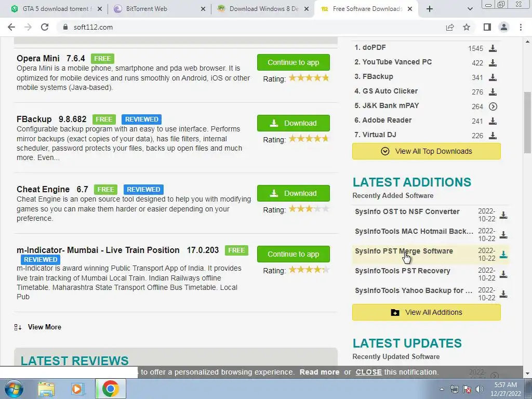
Task: Click the Opera Mini star rating
Action: point(309,78)
